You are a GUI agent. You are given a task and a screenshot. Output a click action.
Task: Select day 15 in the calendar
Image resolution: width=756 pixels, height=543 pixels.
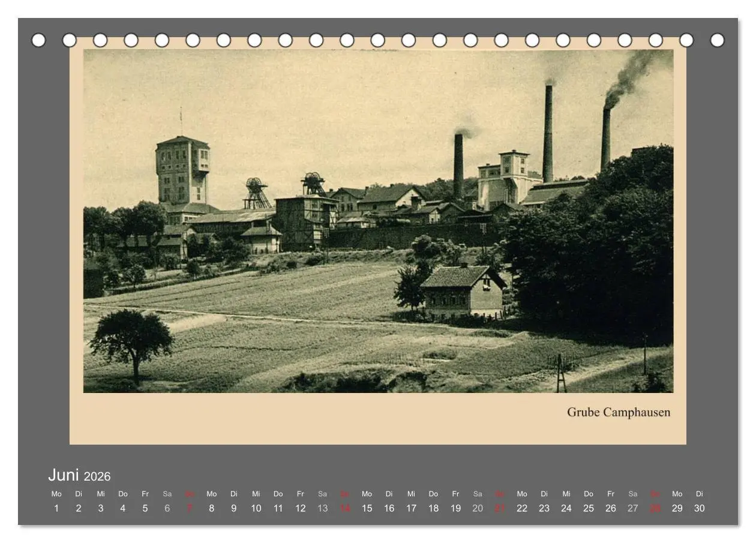[x=367, y=508]
